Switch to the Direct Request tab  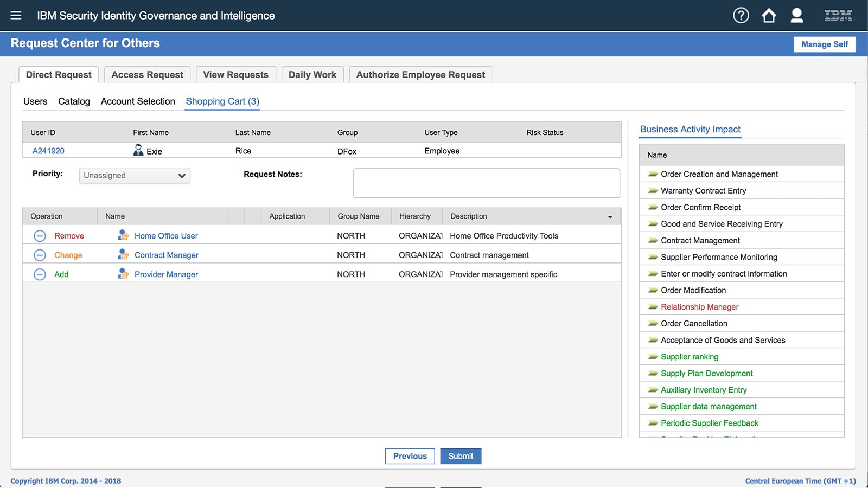(x=59, y=75)
